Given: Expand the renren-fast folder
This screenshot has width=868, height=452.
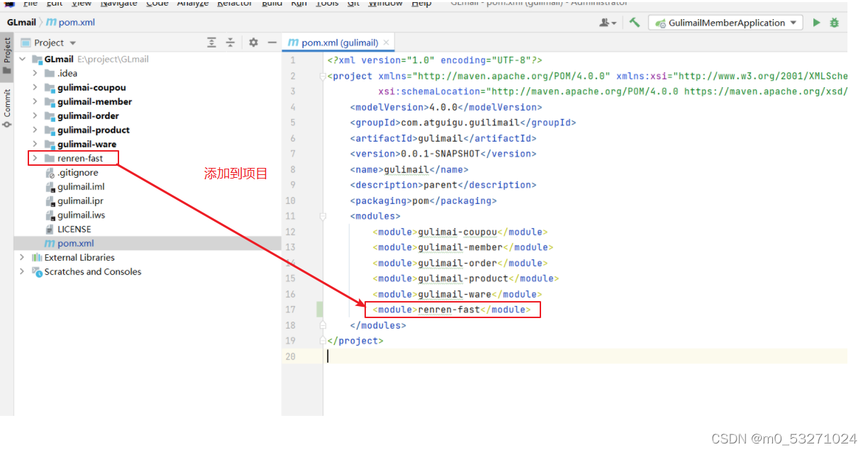Looking at the screenshot, I should 35,158.
